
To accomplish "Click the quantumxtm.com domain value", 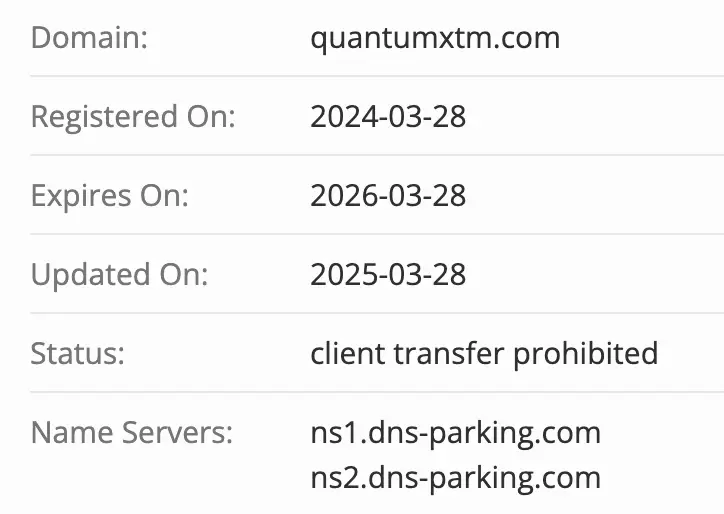I will click(x=435, y=38).
